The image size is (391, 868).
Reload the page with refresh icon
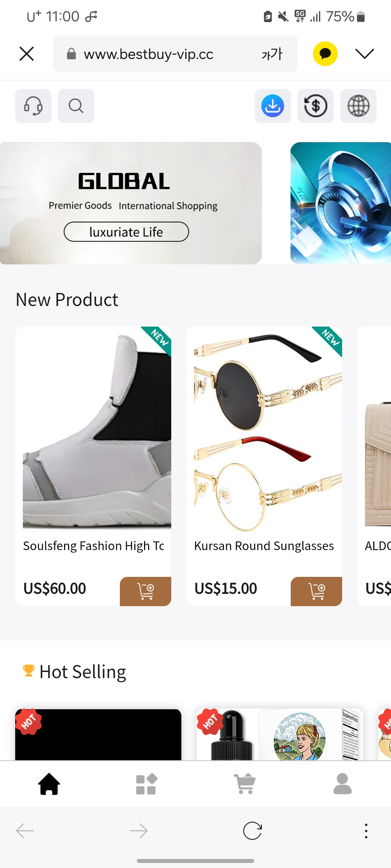[x=252, y=831]
